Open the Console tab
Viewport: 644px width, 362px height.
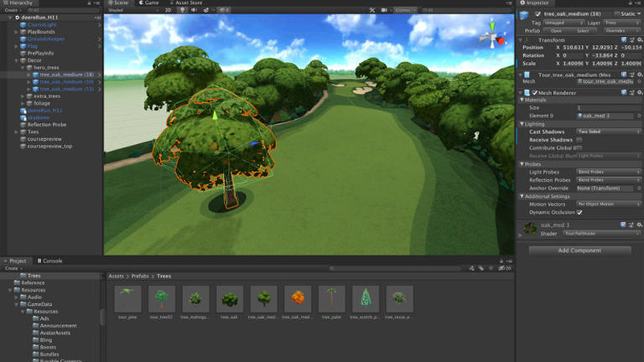(x=51, y=261)
